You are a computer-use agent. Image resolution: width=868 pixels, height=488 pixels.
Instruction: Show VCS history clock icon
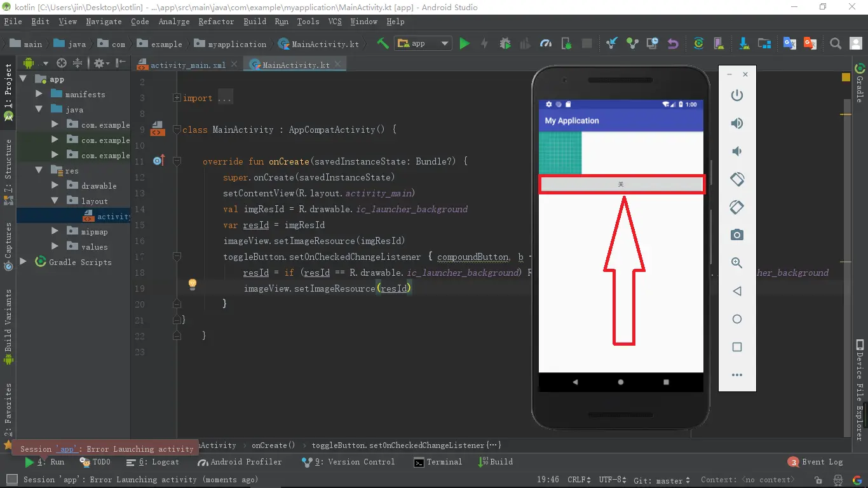click(653, 43)
